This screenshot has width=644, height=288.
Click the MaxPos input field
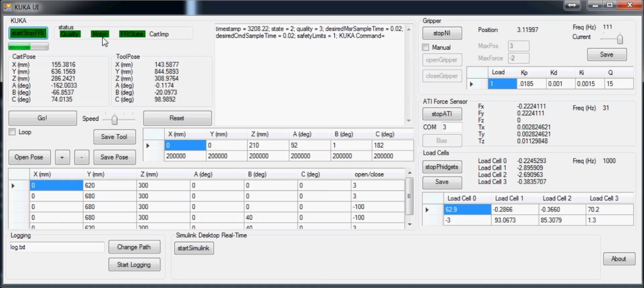[518, 46]
